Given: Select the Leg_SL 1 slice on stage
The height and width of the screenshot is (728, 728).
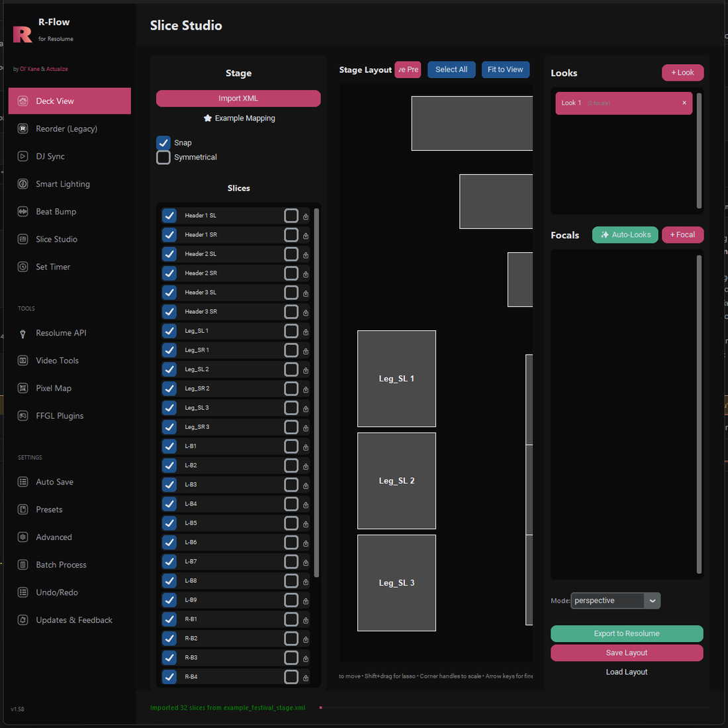Looking at the screenshot, I should click(x=396, y=379).
